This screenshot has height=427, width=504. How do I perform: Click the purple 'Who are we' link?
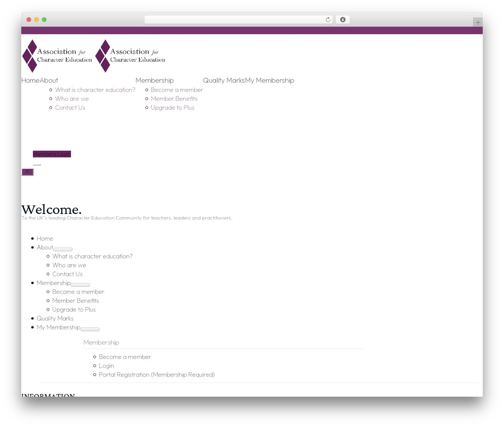click(72, 99)
